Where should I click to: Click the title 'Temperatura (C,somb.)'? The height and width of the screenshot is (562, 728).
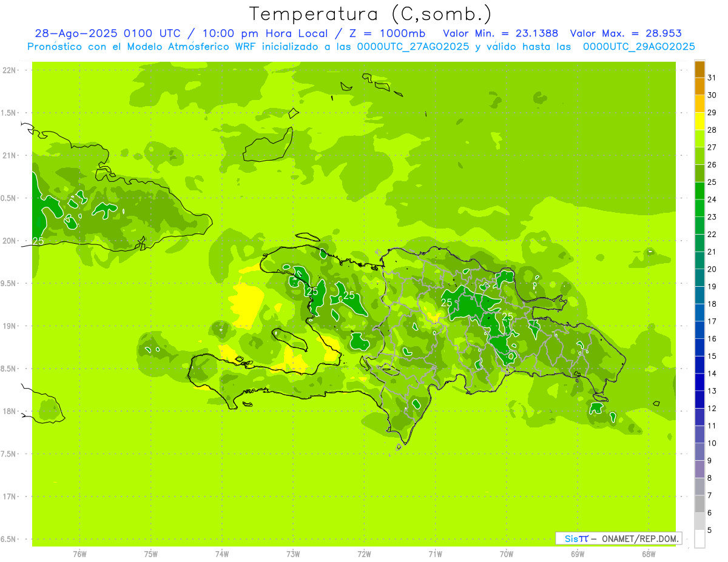[371, 14]
